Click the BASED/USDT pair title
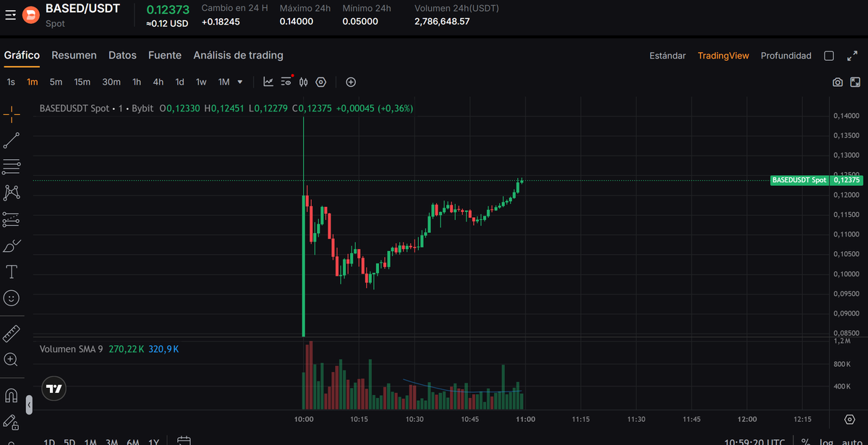Screen dimensions: 868x445 83,9
